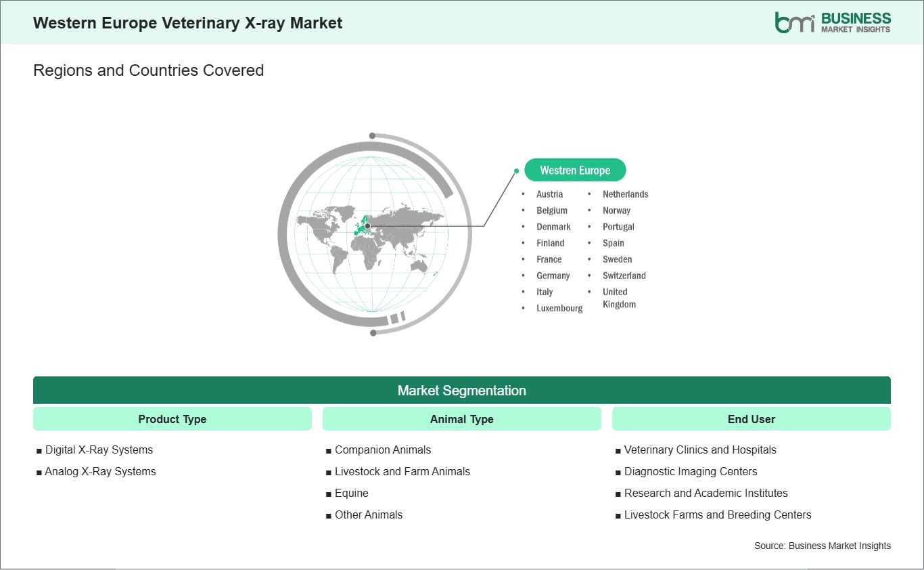Click Diagnostic Imaging Centers entry
Image resolution: width=924 pixels, height=570 pixels.
tap(691, 472)
